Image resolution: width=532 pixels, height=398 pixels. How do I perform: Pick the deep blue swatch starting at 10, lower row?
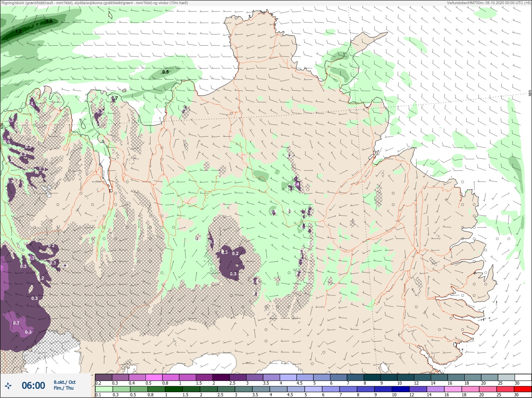click(x=400, y=389)
